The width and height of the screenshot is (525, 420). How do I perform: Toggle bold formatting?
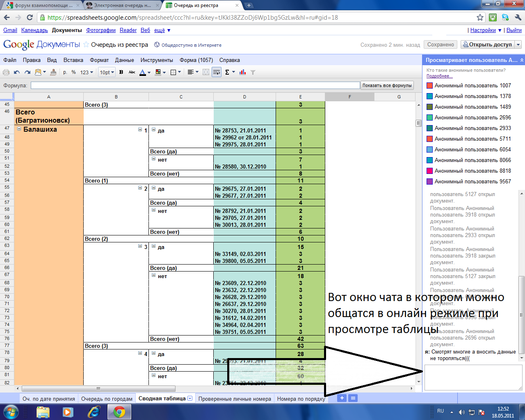[121, 72]
